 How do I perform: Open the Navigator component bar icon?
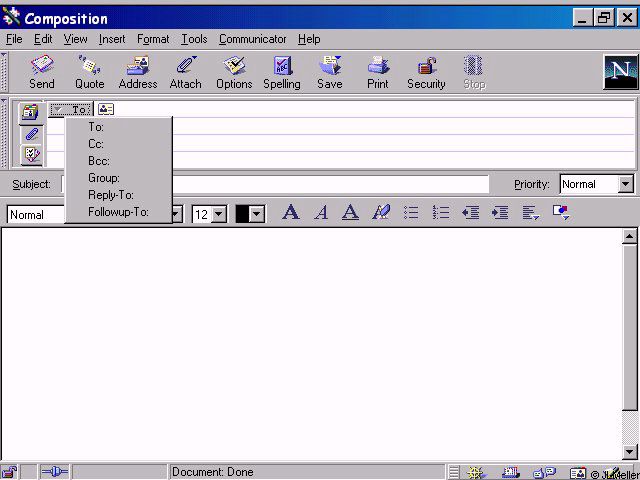coord(477,473)
